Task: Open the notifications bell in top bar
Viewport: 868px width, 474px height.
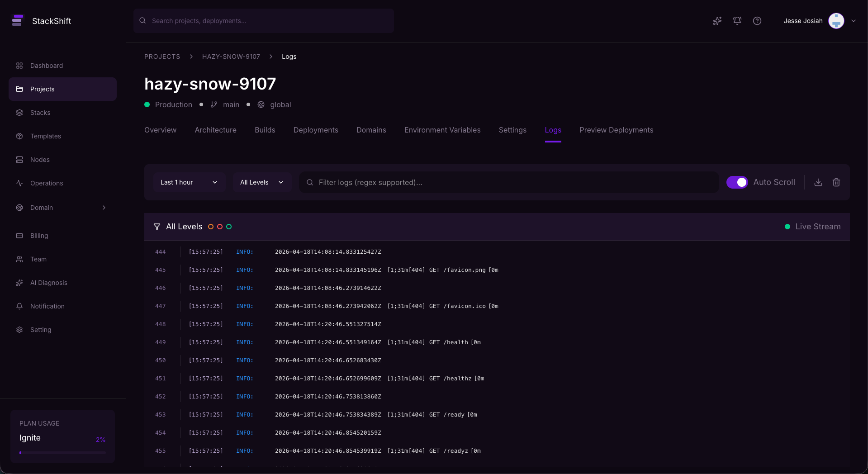Action: [x=737, y=21]
